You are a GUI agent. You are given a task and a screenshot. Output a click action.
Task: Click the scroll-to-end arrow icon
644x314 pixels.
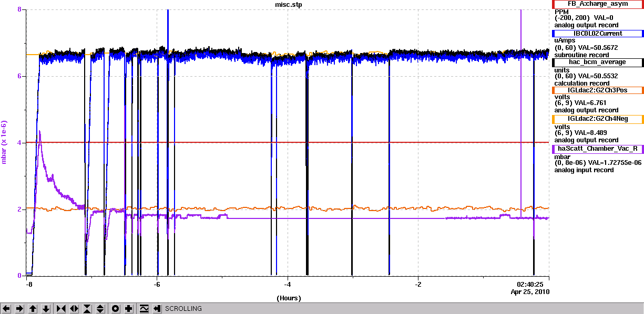157,309
